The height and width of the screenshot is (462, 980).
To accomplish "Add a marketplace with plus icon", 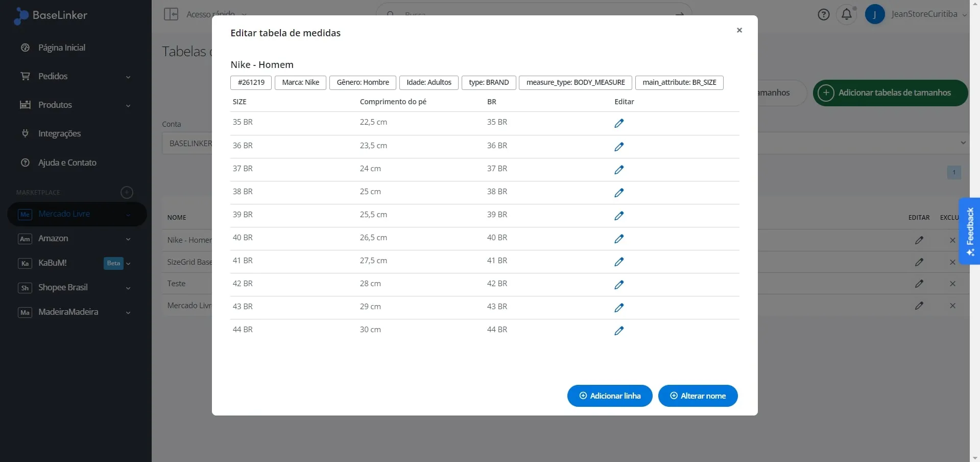I will tap(127, 192).
